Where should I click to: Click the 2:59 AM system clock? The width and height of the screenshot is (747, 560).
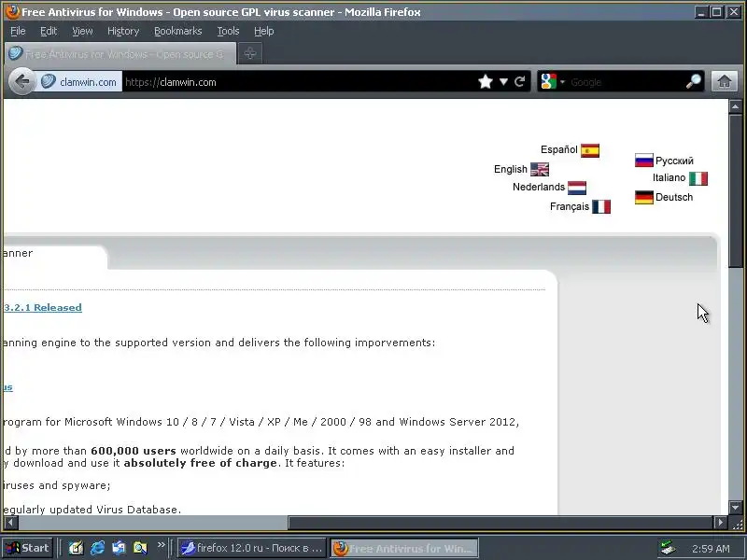(x=711, y=549)
